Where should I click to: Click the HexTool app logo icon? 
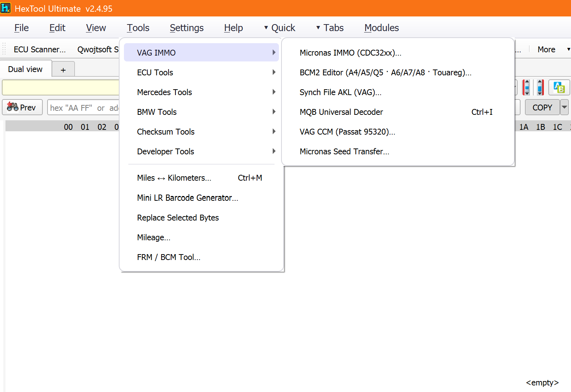coord(5,8)
